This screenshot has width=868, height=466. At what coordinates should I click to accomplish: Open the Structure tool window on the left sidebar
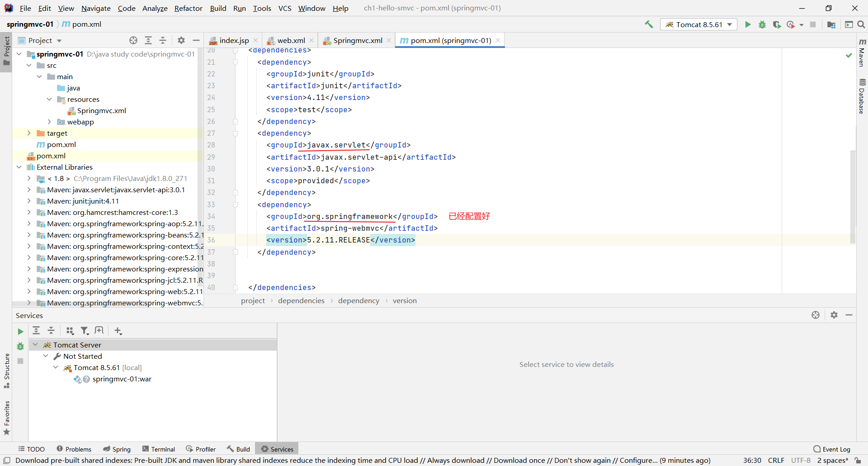pyautogui.click(x=7, y=371)
